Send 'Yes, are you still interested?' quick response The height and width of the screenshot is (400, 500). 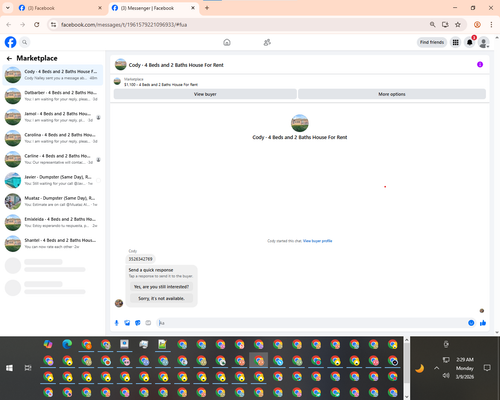(x=161, y=287)
